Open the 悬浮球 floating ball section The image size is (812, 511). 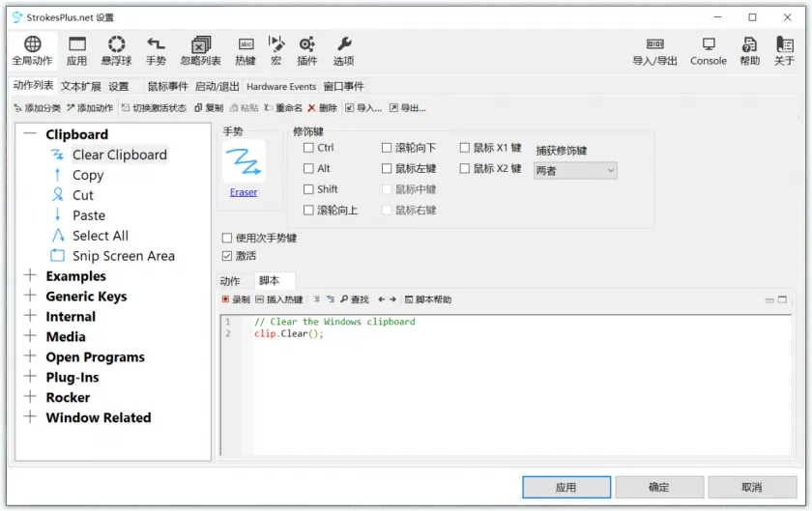click(117, 51)
